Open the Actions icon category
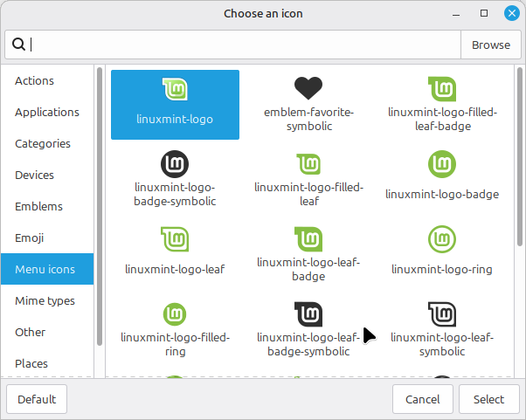The width and height of the screenshot is (526, 420). [x=35, y=80]
